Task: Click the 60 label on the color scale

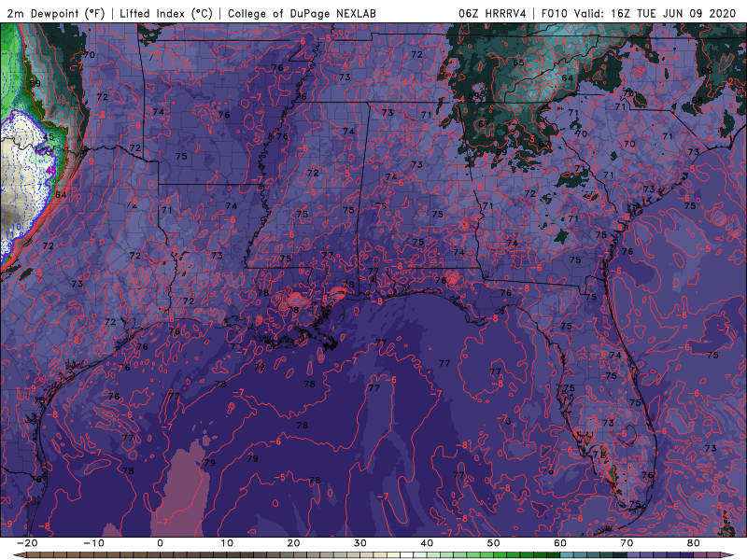Action: (560, 543)
